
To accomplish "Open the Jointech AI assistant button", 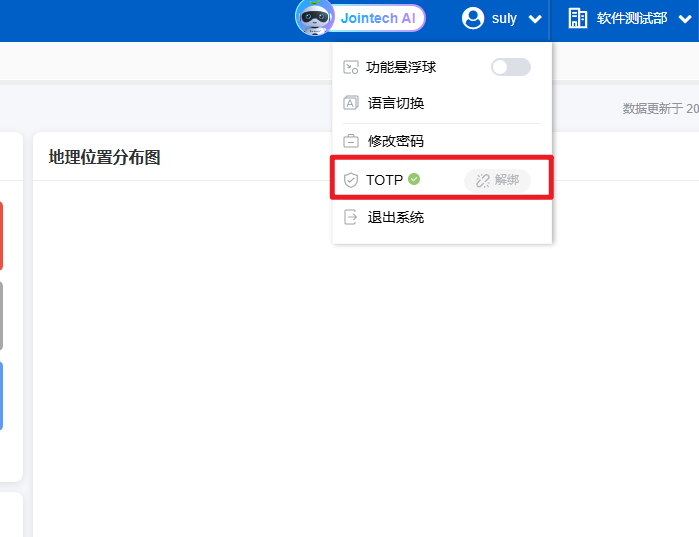I will (x=377, y=18).
